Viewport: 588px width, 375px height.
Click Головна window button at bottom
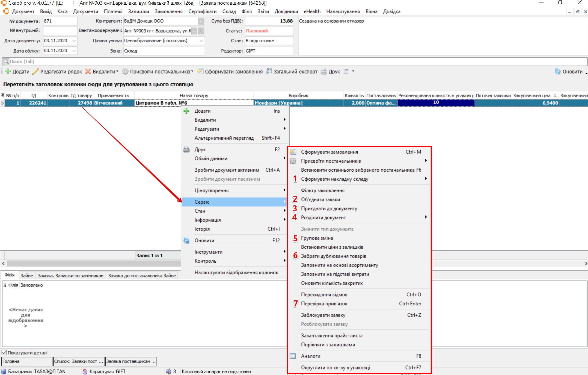point(26,361)
